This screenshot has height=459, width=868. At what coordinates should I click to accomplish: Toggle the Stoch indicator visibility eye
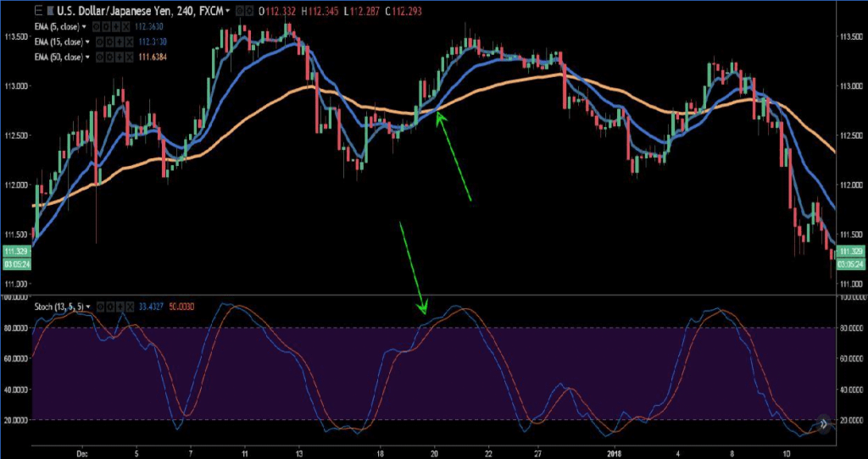[x=100, y=304]
